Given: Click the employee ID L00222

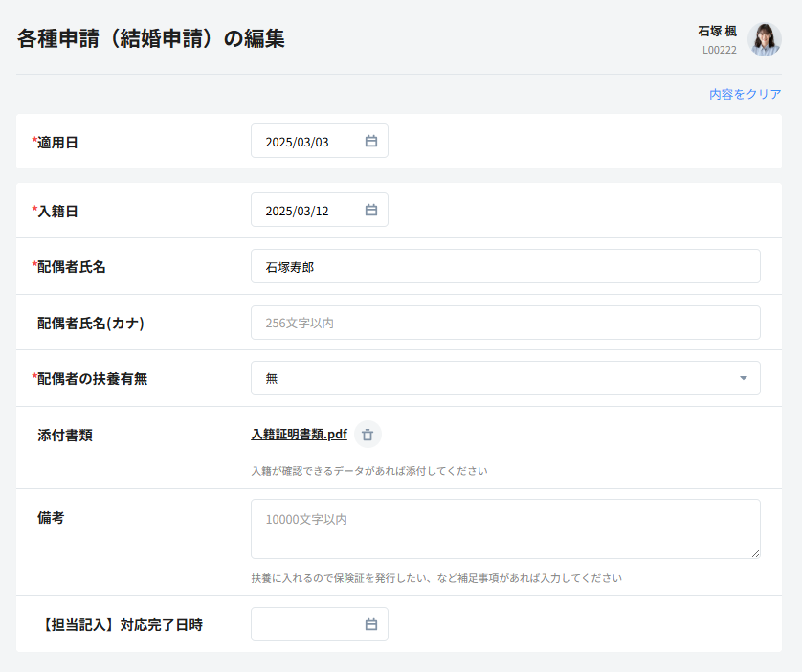Looking at the screenshot, I should pos(719,50).
